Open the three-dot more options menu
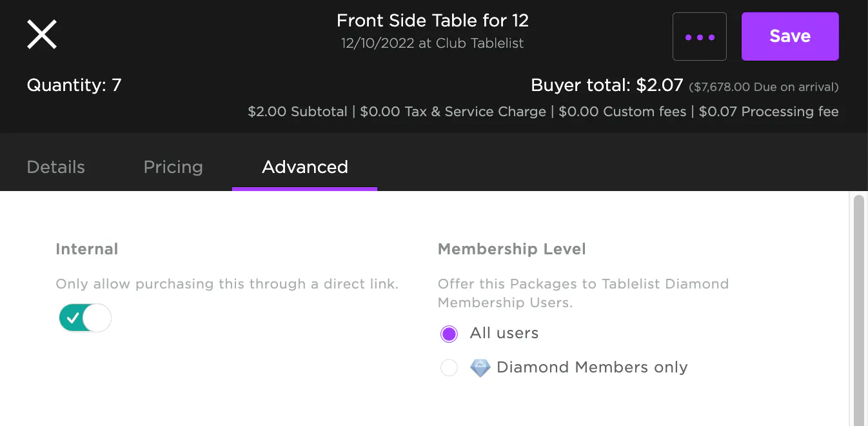Screen dimensions: 868x426 click(x=699, y=37)
